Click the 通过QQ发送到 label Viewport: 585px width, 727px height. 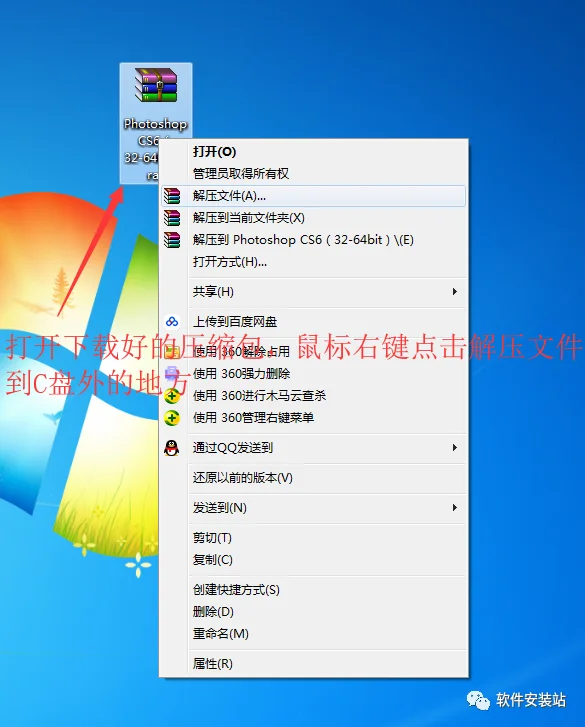pyautogui.click(x=233, y=448)
